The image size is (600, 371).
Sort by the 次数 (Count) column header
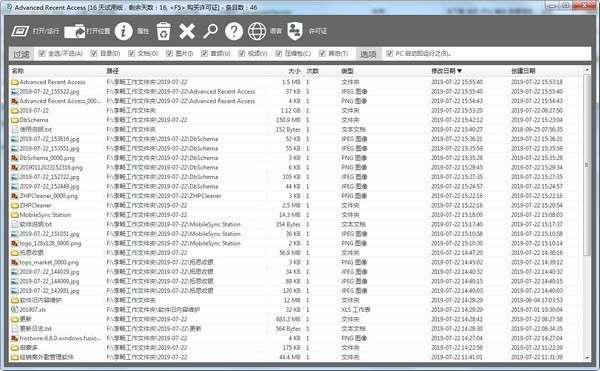(313, 71)
